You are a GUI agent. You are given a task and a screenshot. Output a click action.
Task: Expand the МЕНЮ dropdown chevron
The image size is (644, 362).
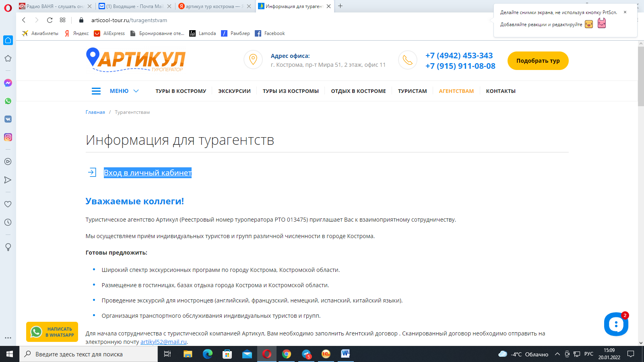point(136,91)
